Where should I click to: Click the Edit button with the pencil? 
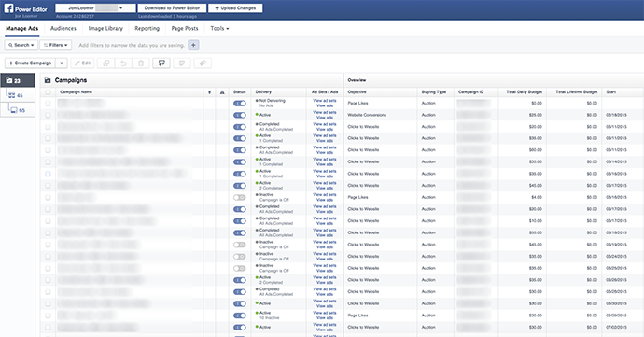click(x=82, y=63)
